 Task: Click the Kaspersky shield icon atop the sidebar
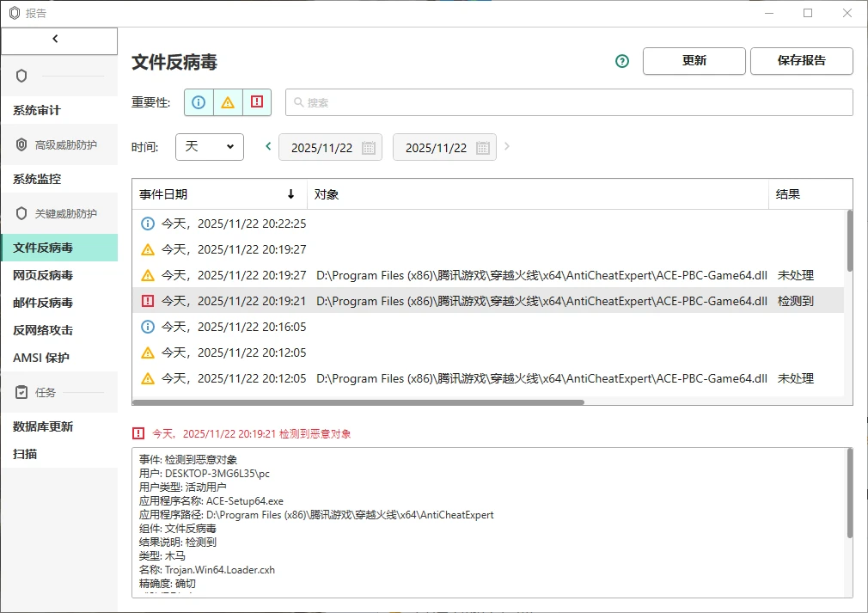pos(21,76)
